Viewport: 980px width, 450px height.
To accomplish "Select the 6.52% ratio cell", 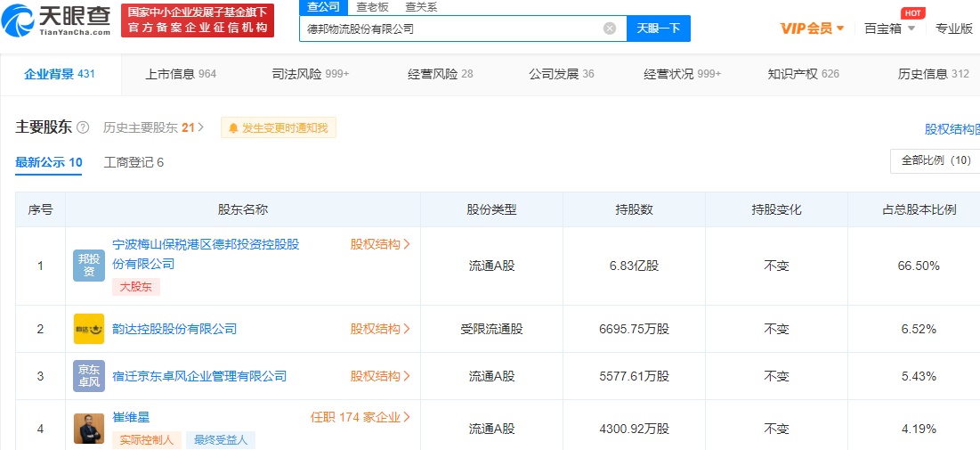I will 919,329.
